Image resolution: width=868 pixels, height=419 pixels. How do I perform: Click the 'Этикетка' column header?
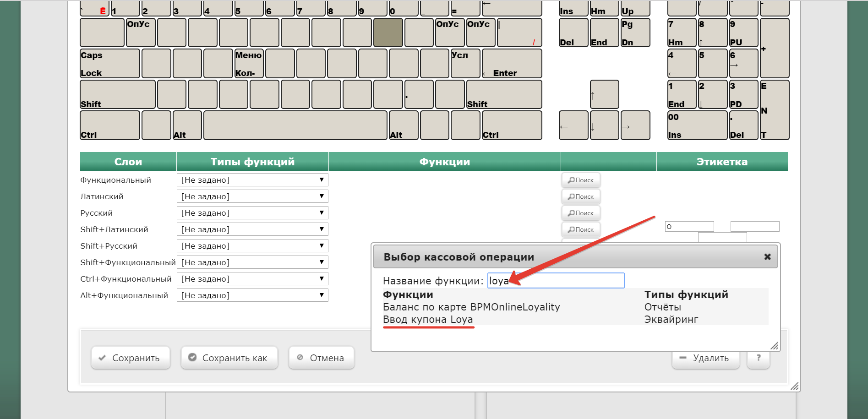[x=722, y=162]
